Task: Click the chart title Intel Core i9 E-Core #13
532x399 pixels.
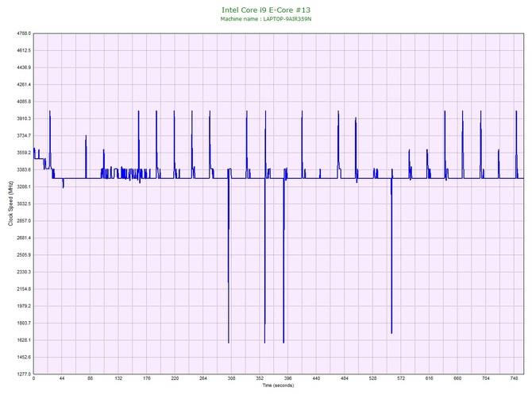Action: coord(266,10)
